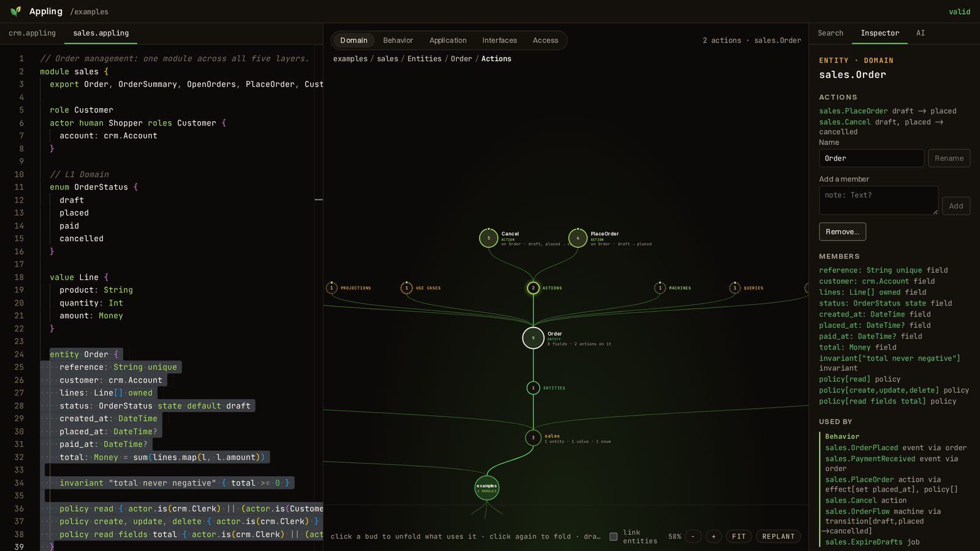980x551 pixels.
Task: Click the FIT button
Action: 739,536
